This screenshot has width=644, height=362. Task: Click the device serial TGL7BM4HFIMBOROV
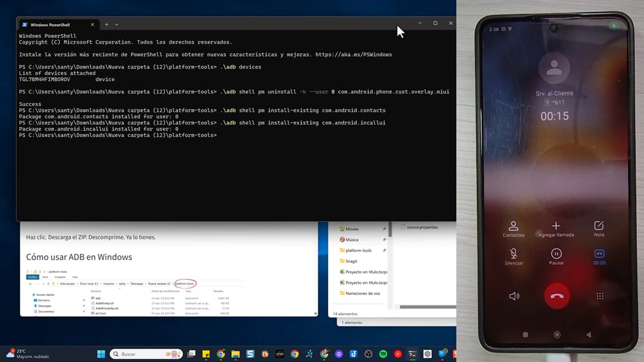[44, 79]
